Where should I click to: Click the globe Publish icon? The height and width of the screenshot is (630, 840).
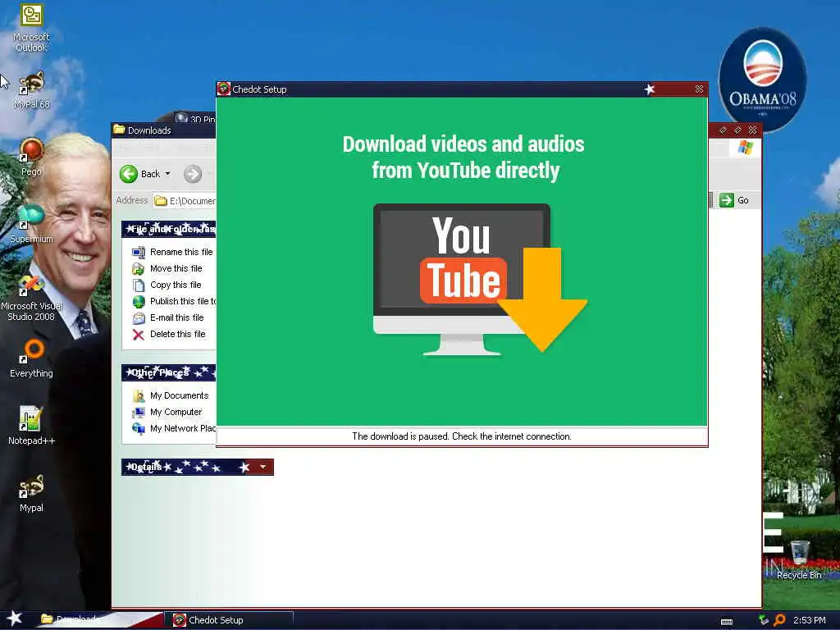click(x=139, y=302)
